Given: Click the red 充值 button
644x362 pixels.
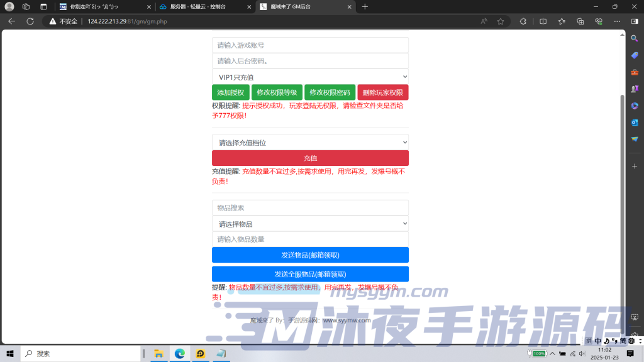Looking at the screenshot, I should tap(310, 158).
